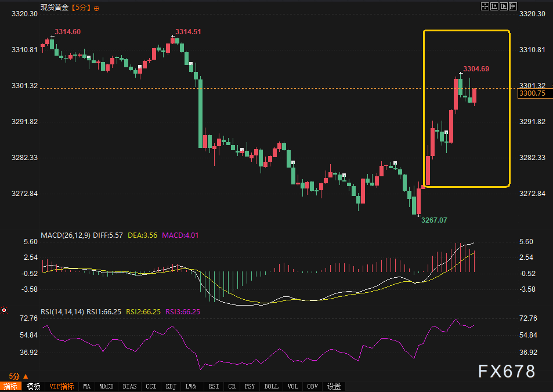The image size is (553, 392).
Task: Click the red alert icon left of RSI
Action: 4,311
